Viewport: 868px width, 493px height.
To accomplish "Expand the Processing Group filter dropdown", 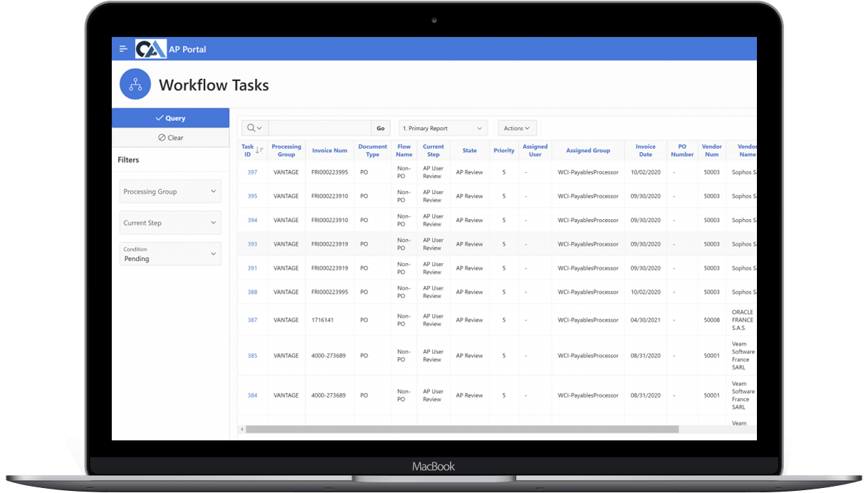I will (x=170, y=191).
